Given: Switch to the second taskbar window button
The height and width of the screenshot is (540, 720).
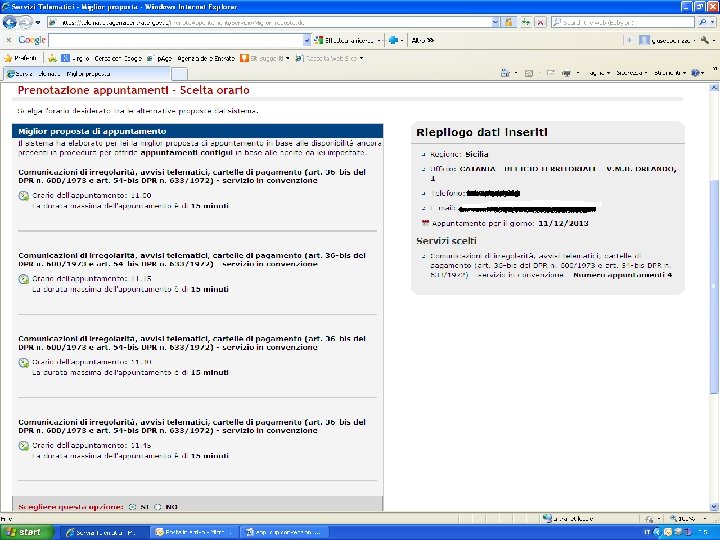Looking at the screenshot, I should coord(193,532).
